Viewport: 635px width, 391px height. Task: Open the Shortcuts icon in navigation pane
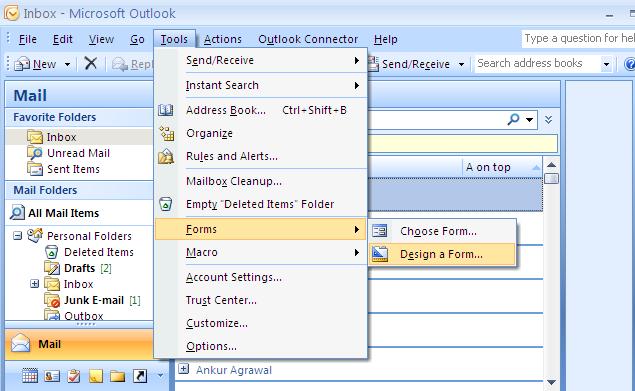click(140, 376)
